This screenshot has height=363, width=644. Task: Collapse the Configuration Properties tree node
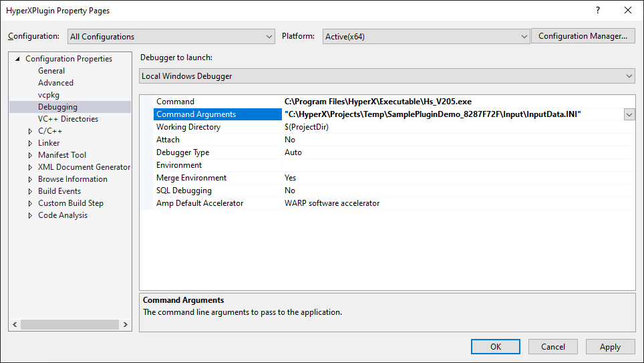point(17,59)
